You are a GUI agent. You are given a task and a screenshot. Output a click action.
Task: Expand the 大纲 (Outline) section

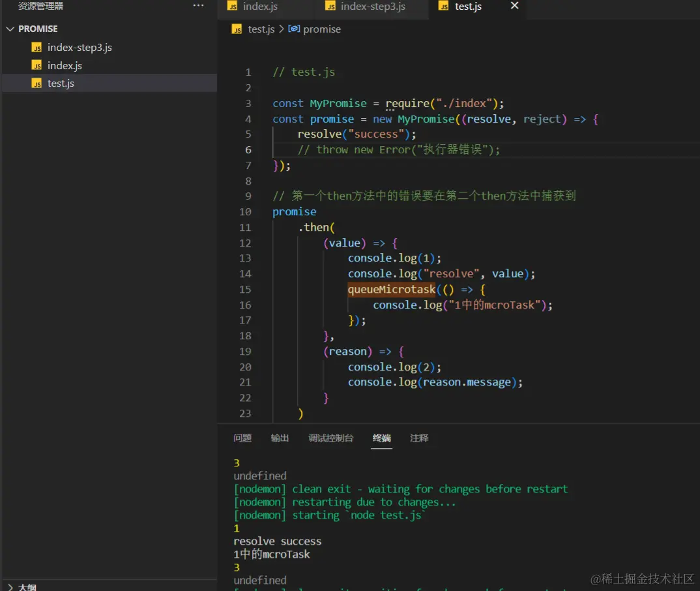(22, 586)
